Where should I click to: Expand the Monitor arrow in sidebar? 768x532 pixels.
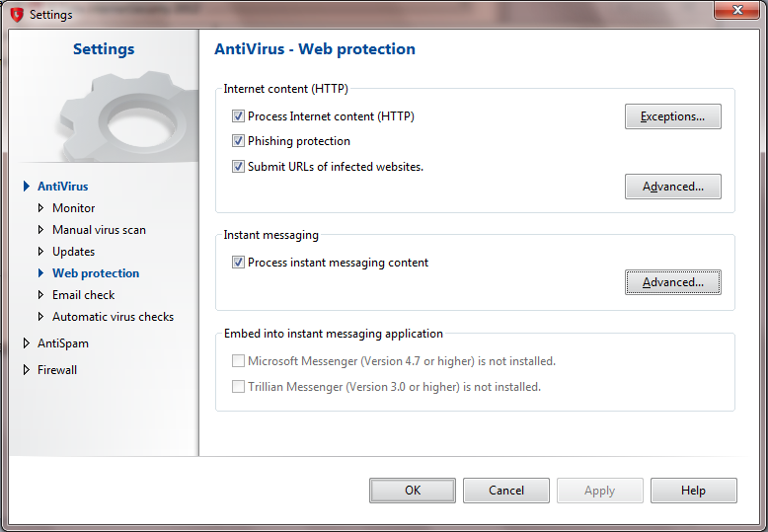tap(40, 208)
